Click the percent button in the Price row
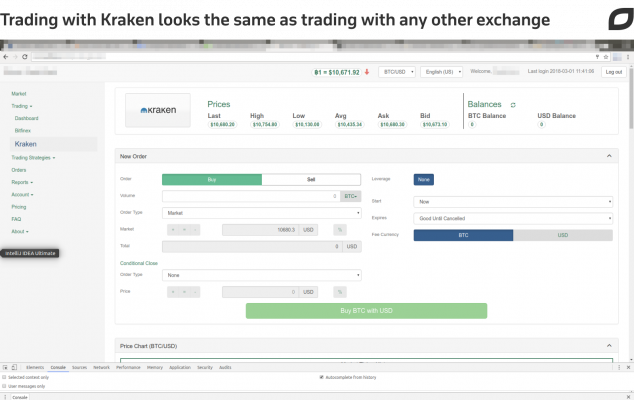This screenshot has height=400, width=634. (340, 292)
